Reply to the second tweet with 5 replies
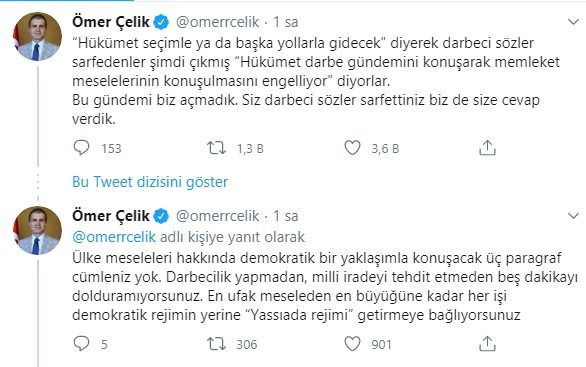This screenshot has height=367, width=586. 81,343
